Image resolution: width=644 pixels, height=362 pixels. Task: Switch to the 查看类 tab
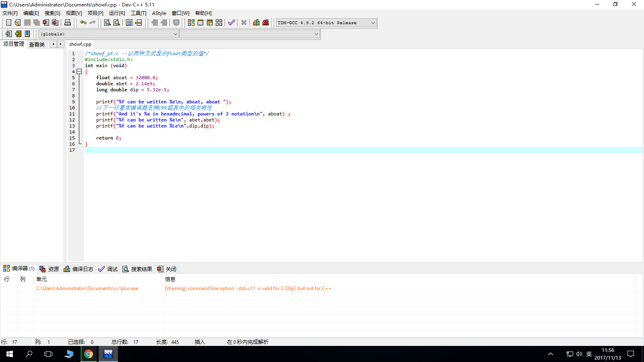click(x=37, y=45)
